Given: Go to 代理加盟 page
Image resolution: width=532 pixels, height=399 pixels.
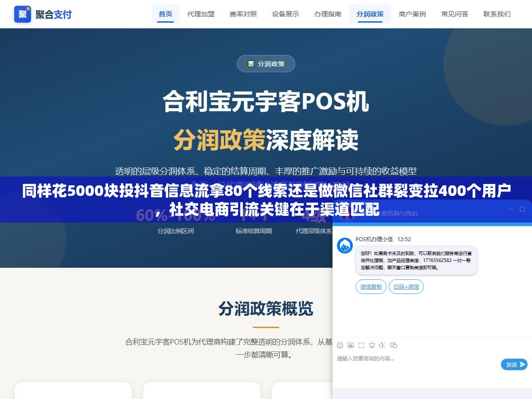Looking at the screenshot, I should tap(201, 14).
